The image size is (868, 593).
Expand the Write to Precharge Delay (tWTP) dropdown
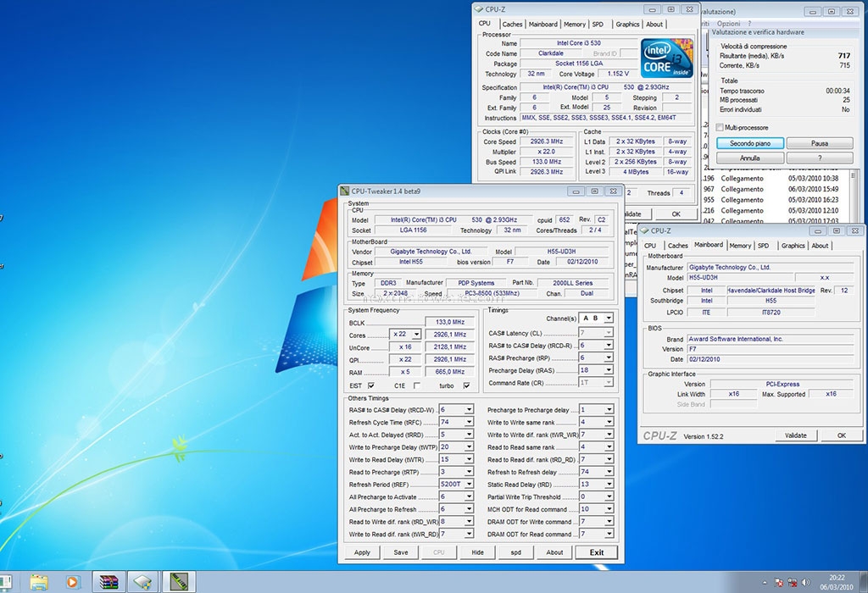(469, 447)
